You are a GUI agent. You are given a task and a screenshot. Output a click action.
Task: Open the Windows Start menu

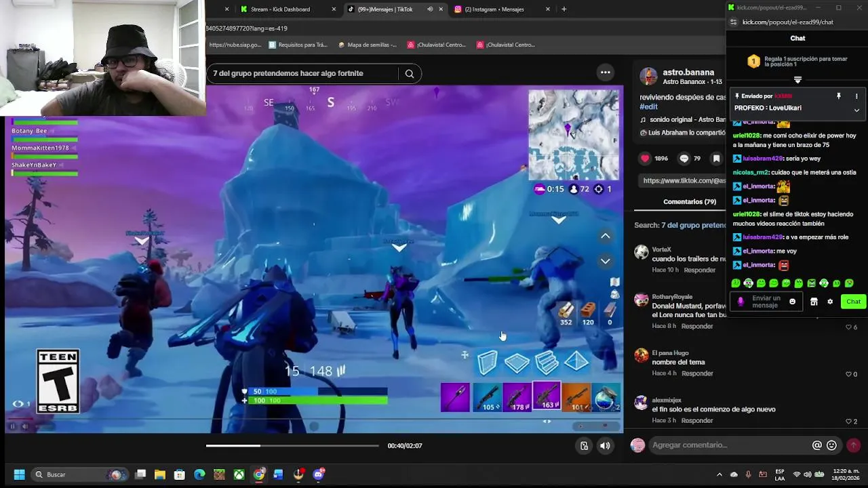pyautogui.click(x=19, y=474)
